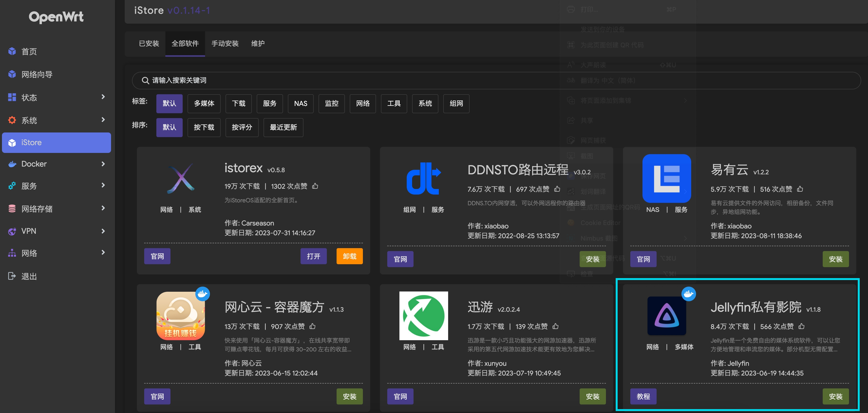Click the 网心云 app icon
Image resolution: width=868 pixels, height=413 pixels.
point(181,316)
